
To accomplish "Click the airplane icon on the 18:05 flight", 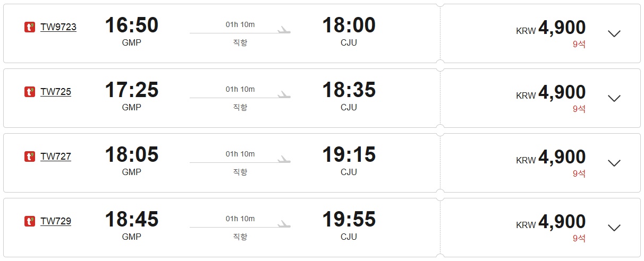I will [284, 160].
